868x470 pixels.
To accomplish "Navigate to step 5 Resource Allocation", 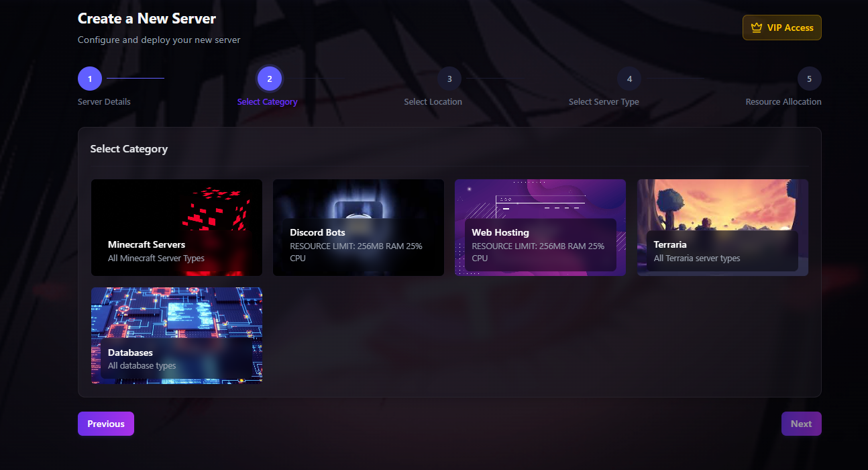I will point(808,78).
